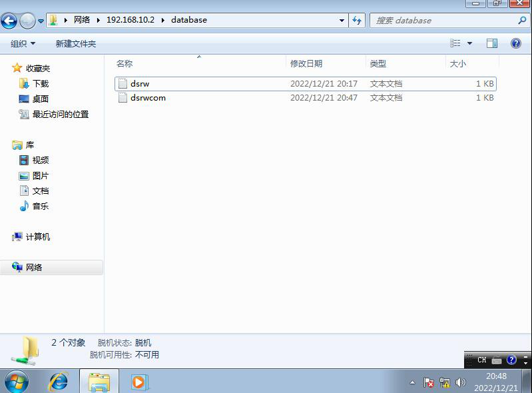This screenshot has width=532, height=393.
Task: Click the 下载 folder icon
Action: [x=24, y=83]
